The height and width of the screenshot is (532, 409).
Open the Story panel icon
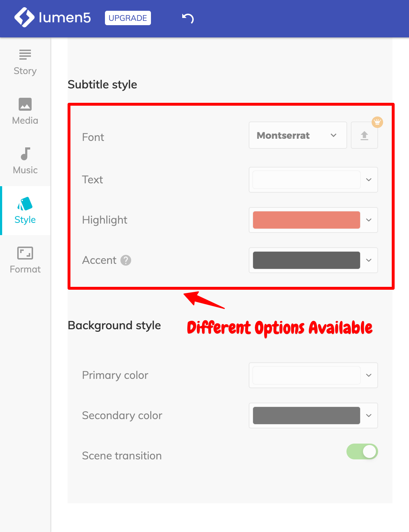(25, 55)
